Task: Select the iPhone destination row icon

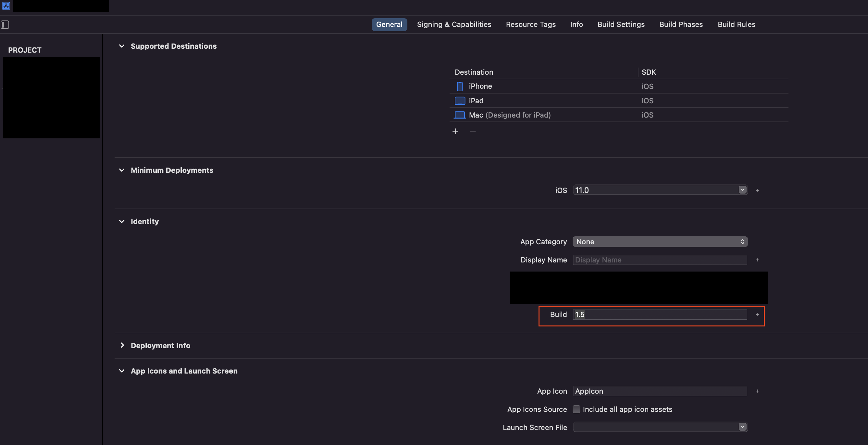Action: click(460, 86)
